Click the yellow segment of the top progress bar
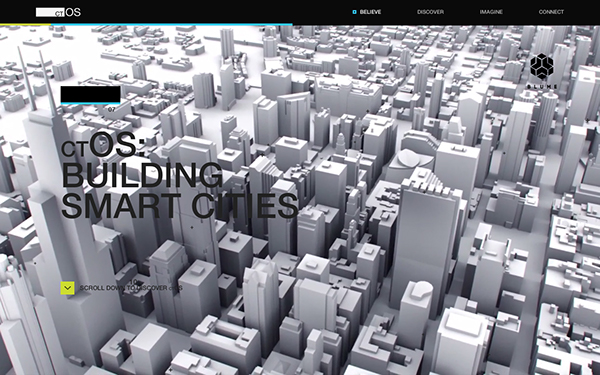Screen dimensions: 600x375 26,24
